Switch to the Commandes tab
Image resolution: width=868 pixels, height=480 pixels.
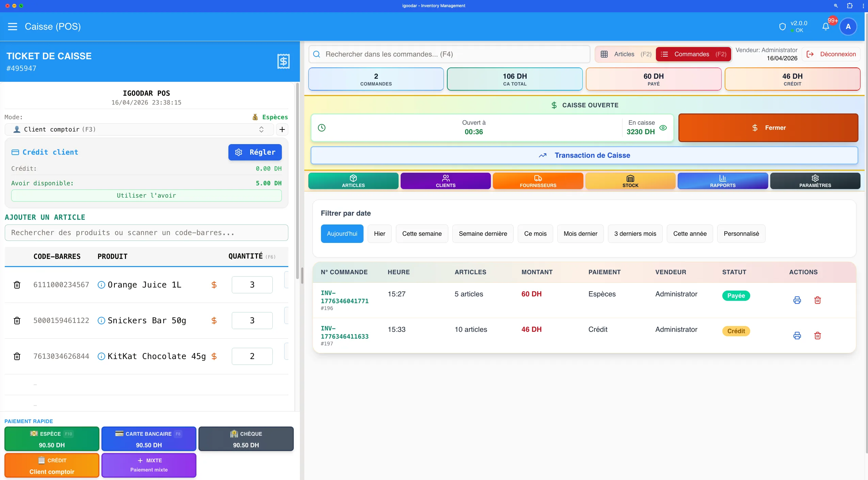point(693,54)
